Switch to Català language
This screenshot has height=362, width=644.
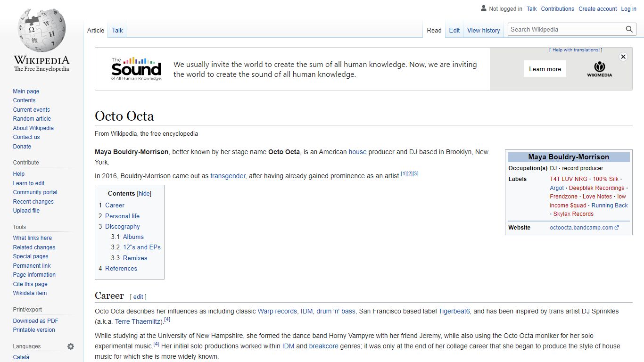(21, 357)
